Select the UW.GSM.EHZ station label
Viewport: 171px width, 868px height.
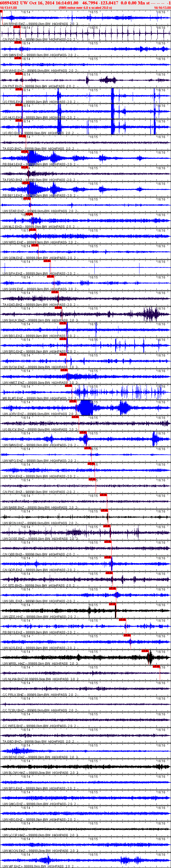14,258
